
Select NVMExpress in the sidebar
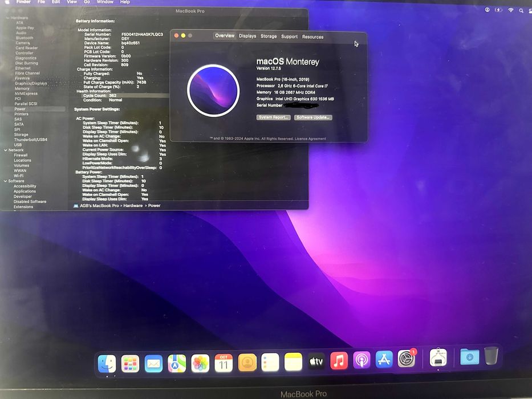click(x=26, y=93)
